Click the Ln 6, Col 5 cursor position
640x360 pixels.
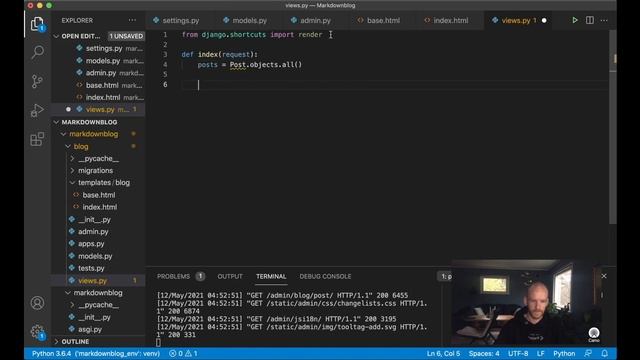tap(443, 353)
